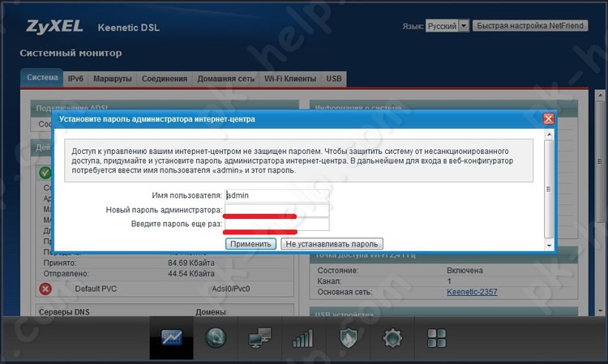This screenshot has width=608, height=364.
Task: Click the 84.69 Кбайта received value
Action: (x=191, y=263)
